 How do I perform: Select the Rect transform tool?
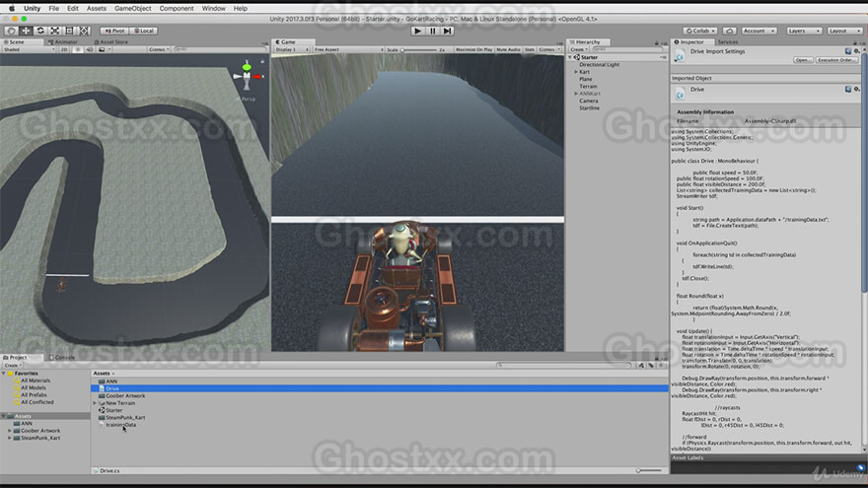point(69,31)
